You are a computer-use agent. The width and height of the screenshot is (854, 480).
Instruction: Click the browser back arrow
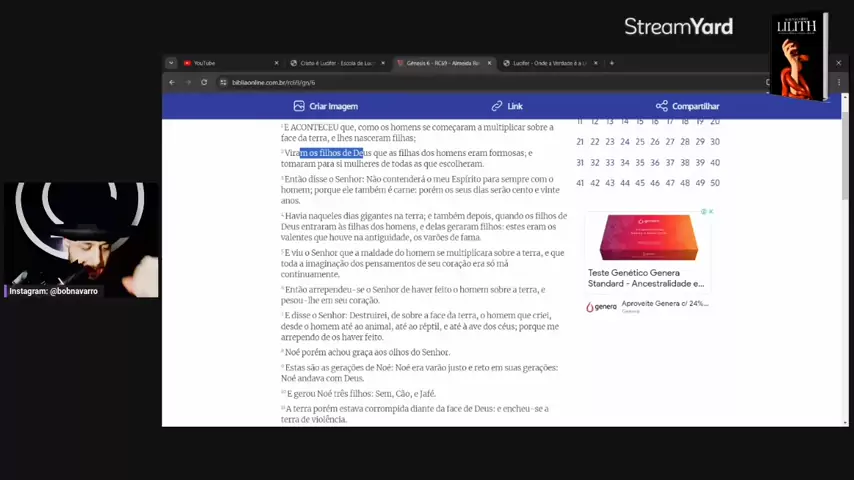tap(172, 82)
